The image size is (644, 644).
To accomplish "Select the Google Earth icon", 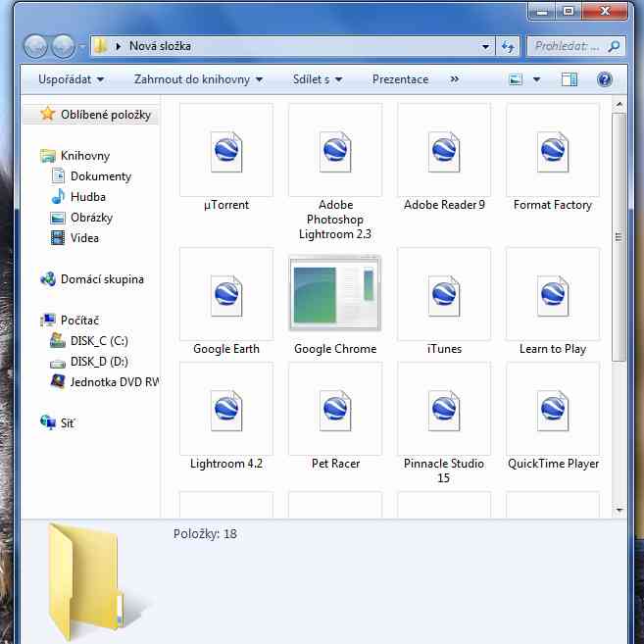I will pos(226,295).
